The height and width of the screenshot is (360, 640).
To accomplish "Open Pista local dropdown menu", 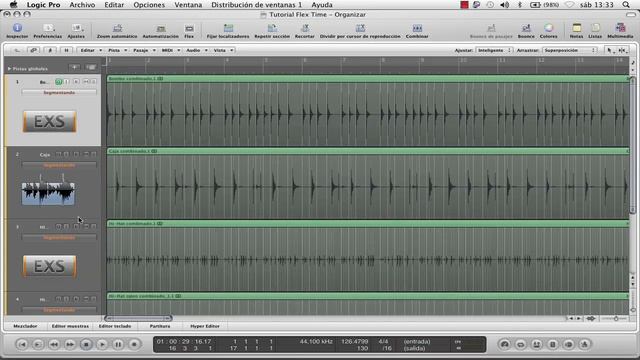I will coord(117,50).
